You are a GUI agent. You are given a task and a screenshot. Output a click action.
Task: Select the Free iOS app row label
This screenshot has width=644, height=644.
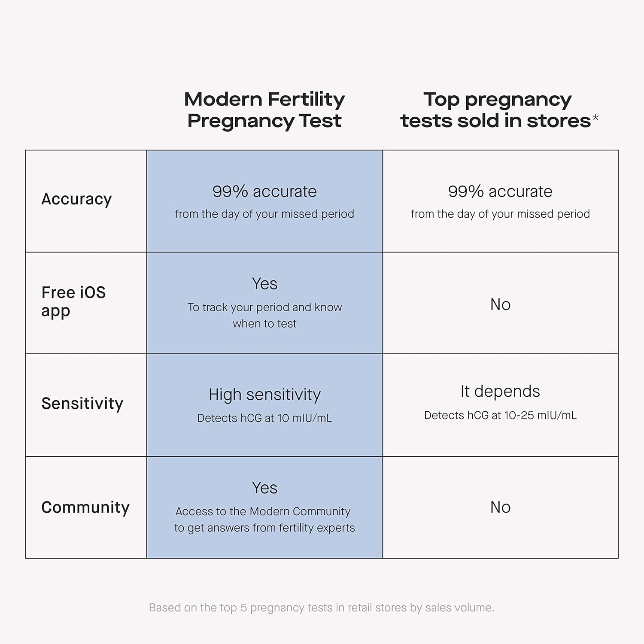pyautogui.click(x=73, y=301)
